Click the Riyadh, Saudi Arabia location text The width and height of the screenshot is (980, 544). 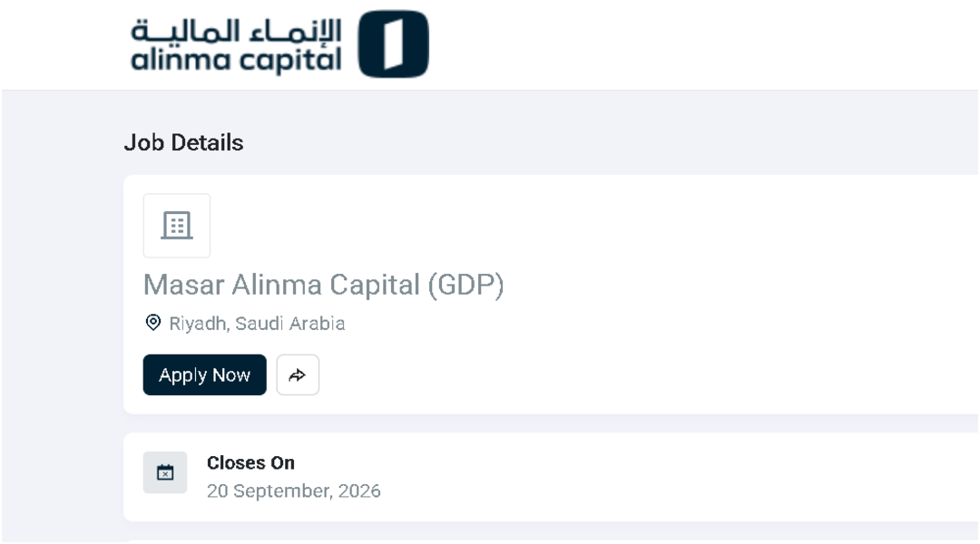257,324
